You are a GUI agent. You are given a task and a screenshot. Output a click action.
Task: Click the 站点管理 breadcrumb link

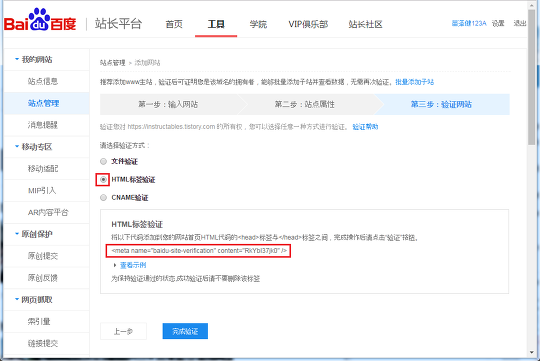click(x=113, y=63)
